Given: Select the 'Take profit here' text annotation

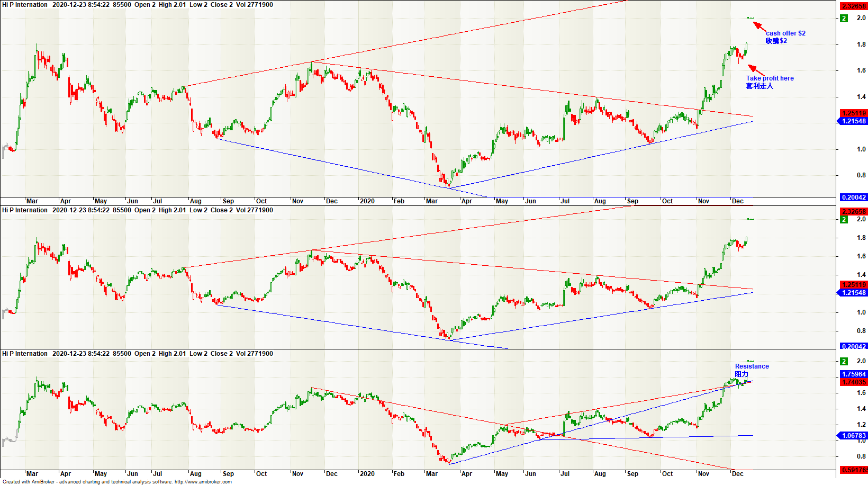Looking at the screenshot, I should [770, 78].
